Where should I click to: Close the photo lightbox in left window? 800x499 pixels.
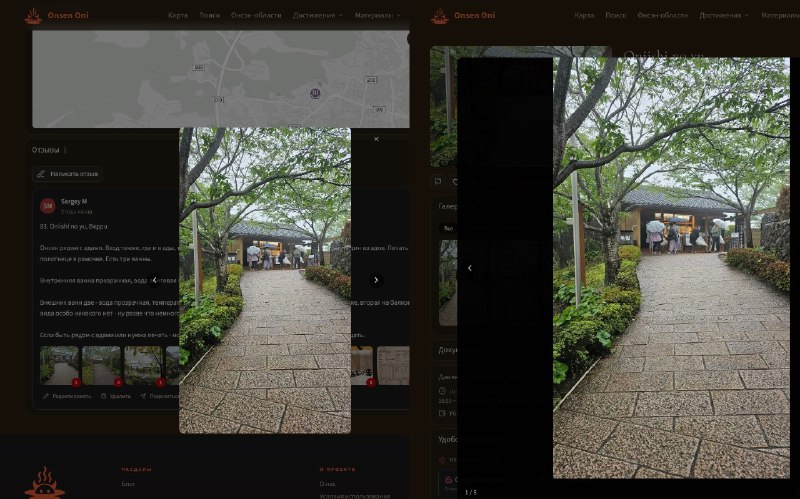point(376,139)
